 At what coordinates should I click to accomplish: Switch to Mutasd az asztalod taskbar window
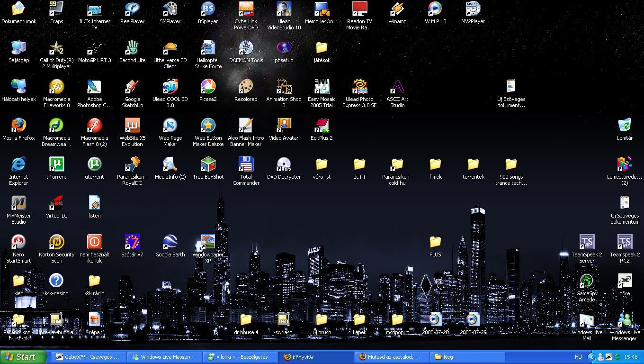[x=392, y=357]
